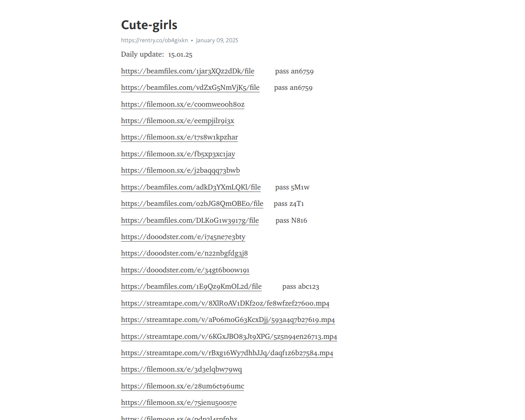
Task: Visit the filemoon 3d3elqbw79wq link
Action: click(x=181, y=370)
